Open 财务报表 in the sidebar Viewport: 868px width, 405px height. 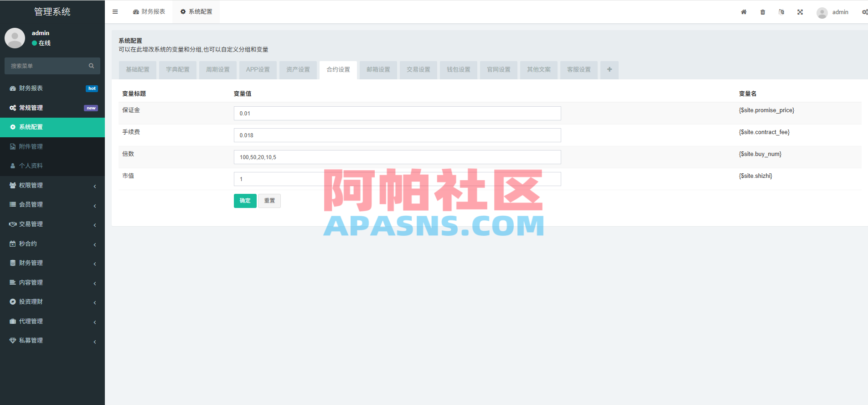[x=52, y=88]
